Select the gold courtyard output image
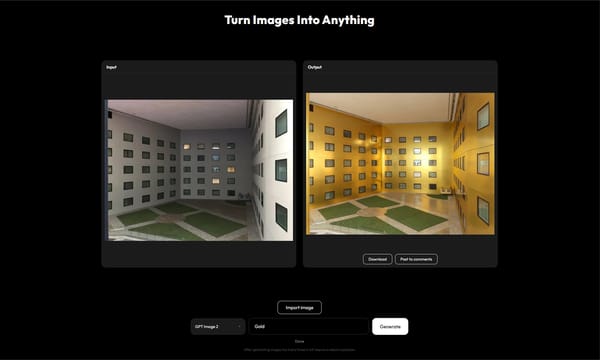Viewport: 600px width, 360px height. pos(400,164)
